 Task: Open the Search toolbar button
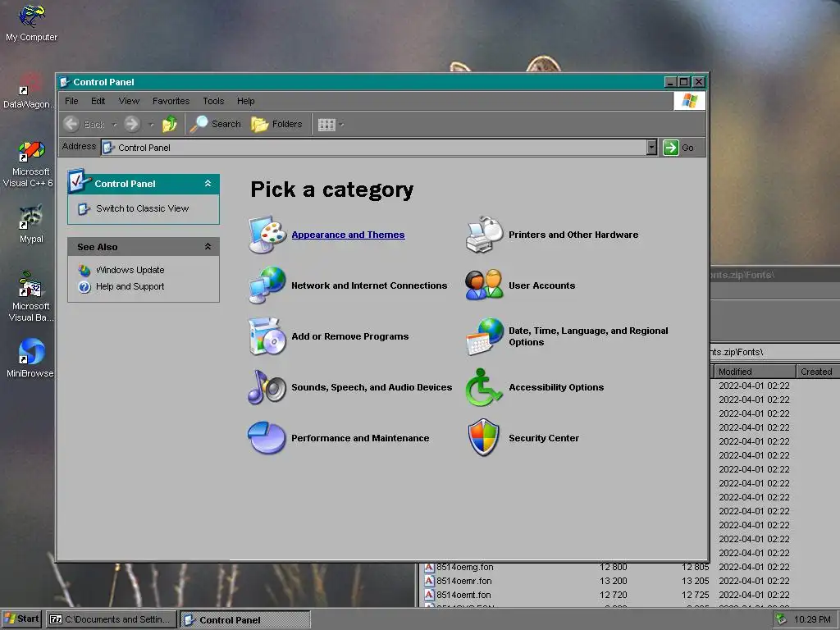coord(216,125)
